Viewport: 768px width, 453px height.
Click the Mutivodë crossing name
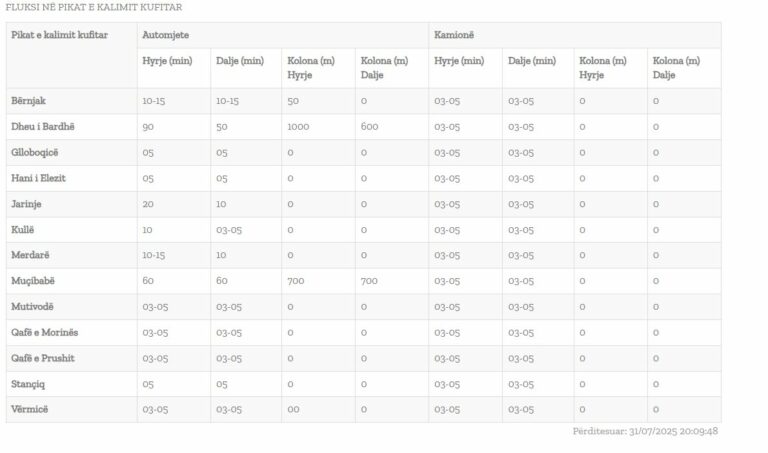point(33,306)
